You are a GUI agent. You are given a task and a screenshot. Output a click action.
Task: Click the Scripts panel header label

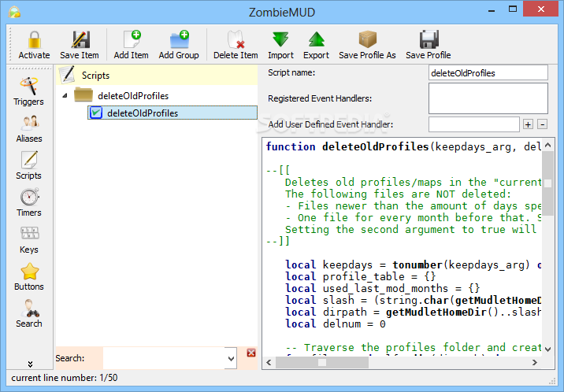95,76
